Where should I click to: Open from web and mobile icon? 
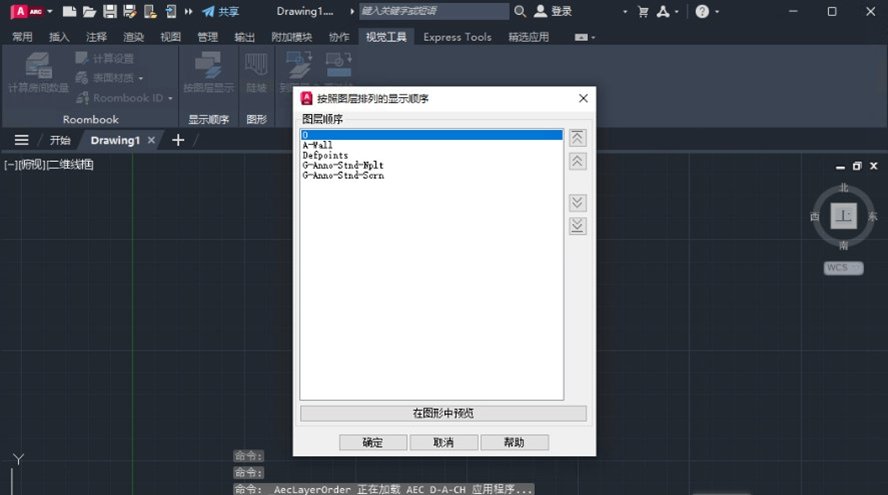click(x=150, y=11)
